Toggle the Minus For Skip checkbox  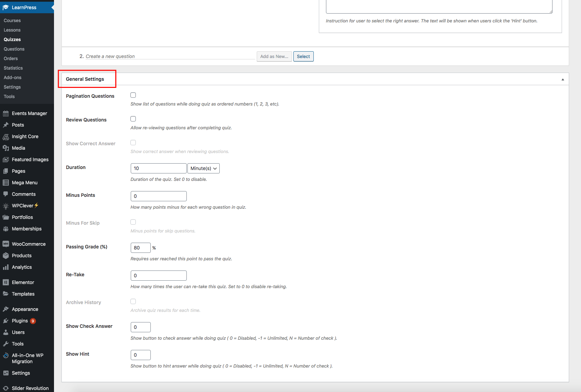coord(133,222)
